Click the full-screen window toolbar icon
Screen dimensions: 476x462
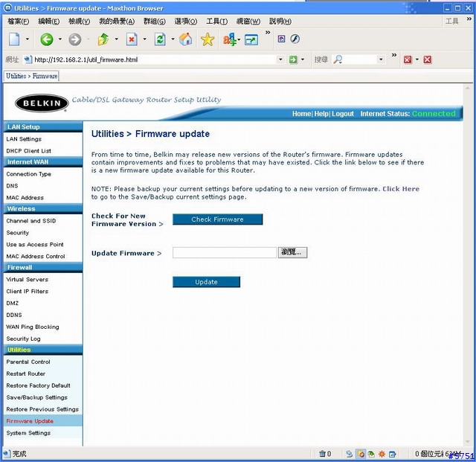[x=251, y=39]
